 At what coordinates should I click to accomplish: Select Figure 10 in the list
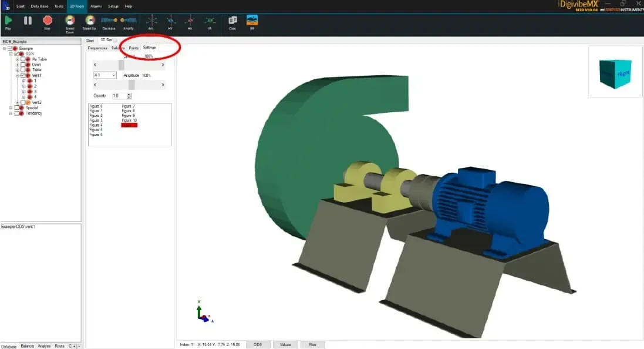coord(129,120)
